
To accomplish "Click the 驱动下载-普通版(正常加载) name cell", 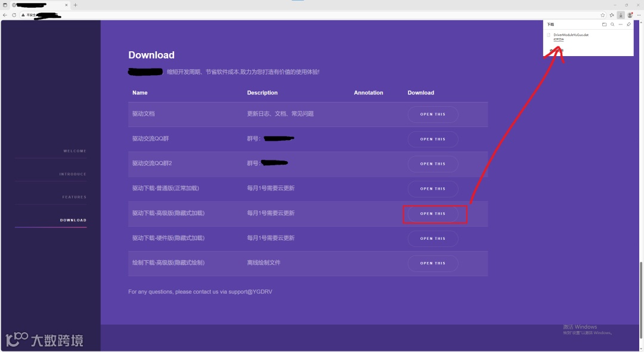I will pos(166,188).
